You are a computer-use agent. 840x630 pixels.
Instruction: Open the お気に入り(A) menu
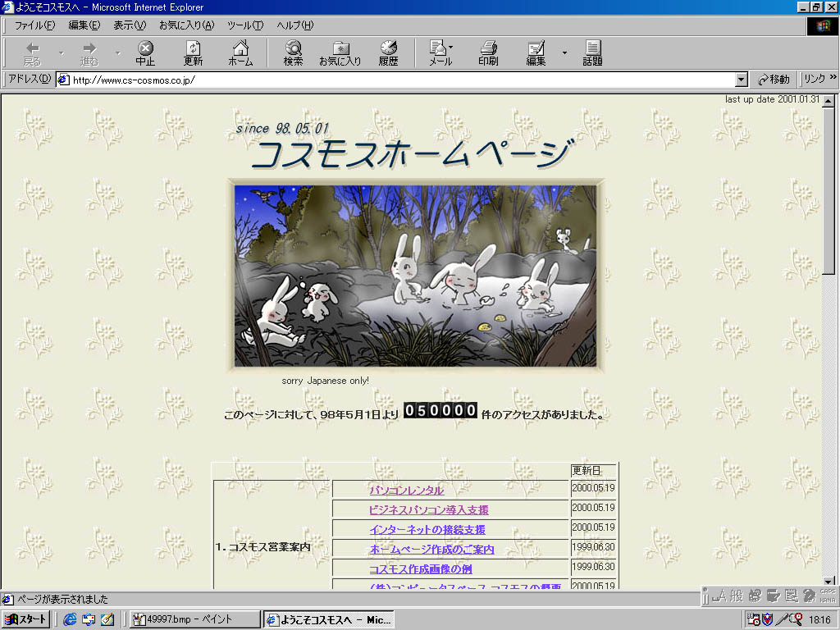coord(186,25)
